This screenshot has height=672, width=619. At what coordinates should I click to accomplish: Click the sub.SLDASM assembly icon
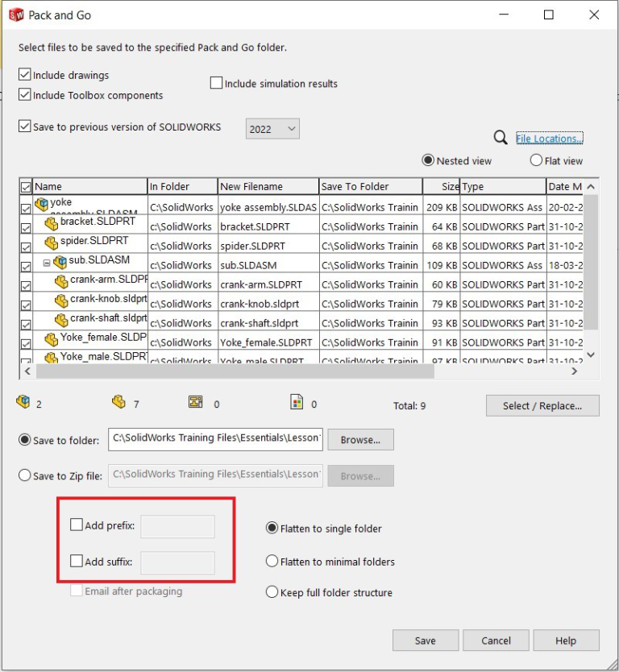click(60, 261)
